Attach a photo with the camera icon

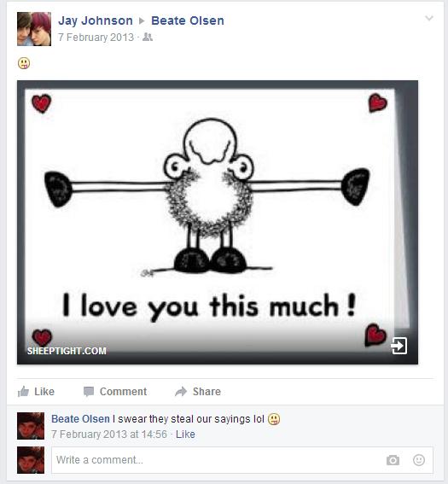[x=393, y=460]
